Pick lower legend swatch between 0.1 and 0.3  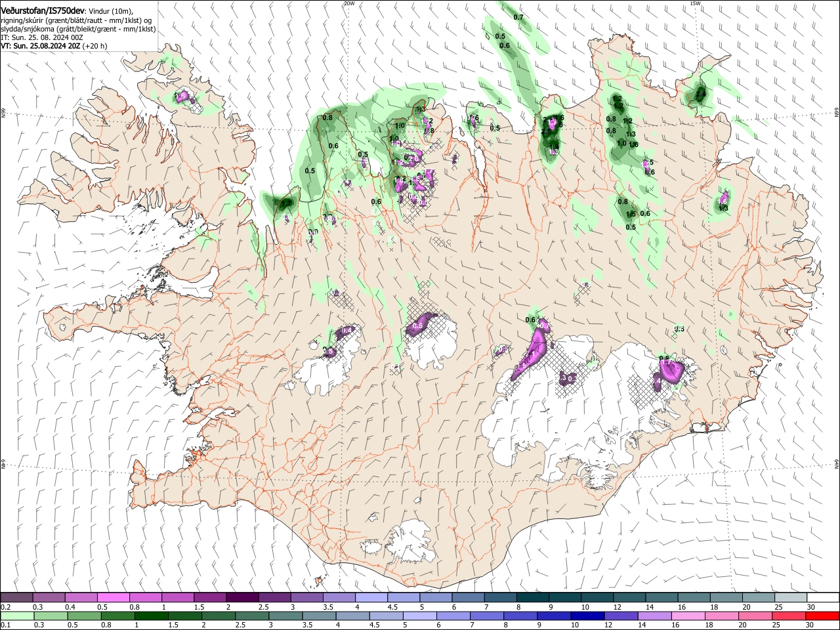[17, 616]
